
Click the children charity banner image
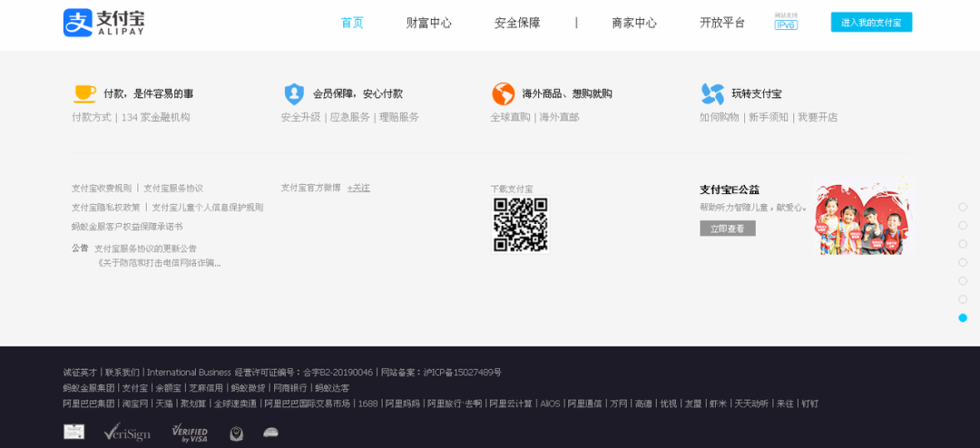861,218
